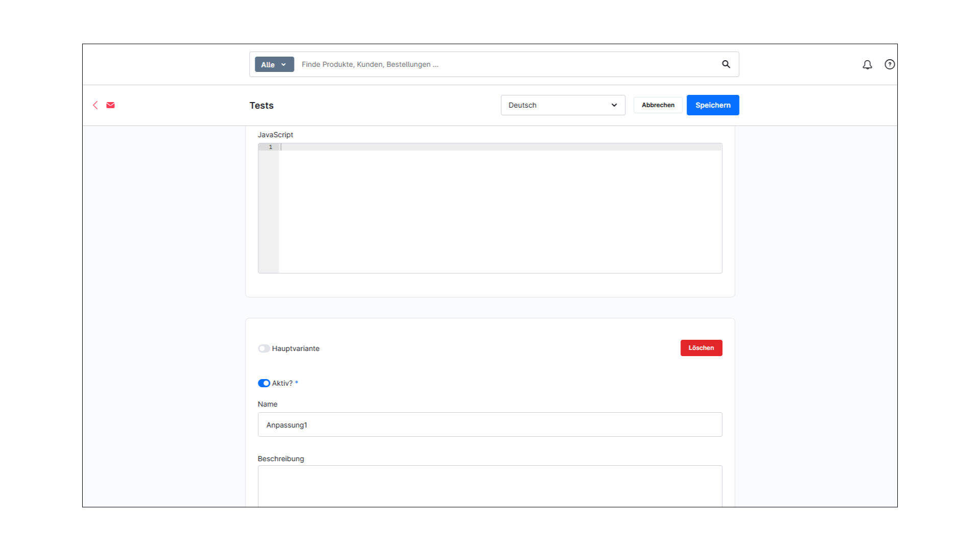The height and width of the screenshot is (551, 980).
Task: Open the red envelope mail icon
Action: tap(111, 105)
